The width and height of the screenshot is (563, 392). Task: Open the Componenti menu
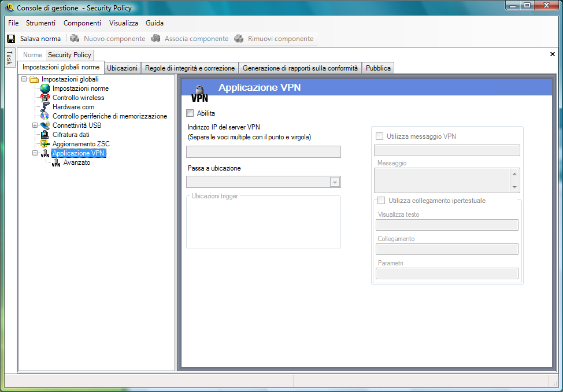pyautogui.click(x=82, y=23)
